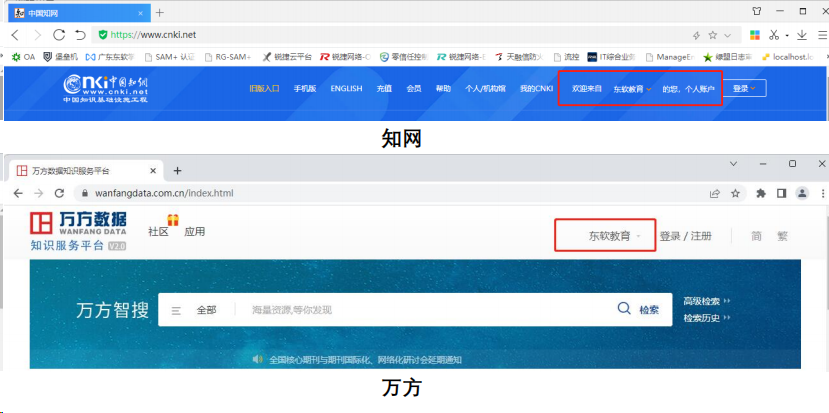This screenshot has height=413, width=829.
Task: Click the Chrome profile avatar icon
Action: click(x=801, y=193)
